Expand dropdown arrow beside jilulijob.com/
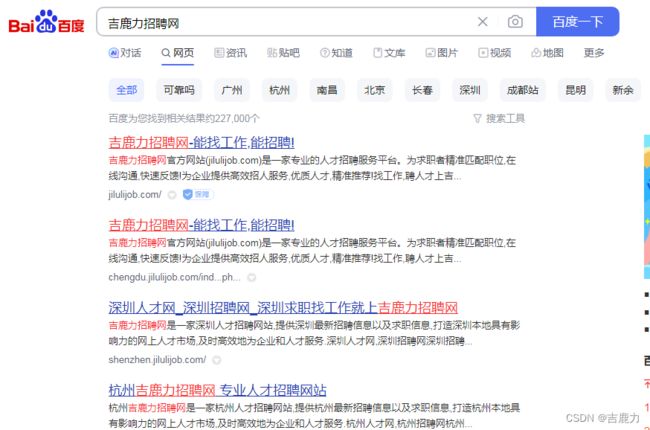This screenshot has width=650, height=430. pyautogui.click(x=172, y=195)
